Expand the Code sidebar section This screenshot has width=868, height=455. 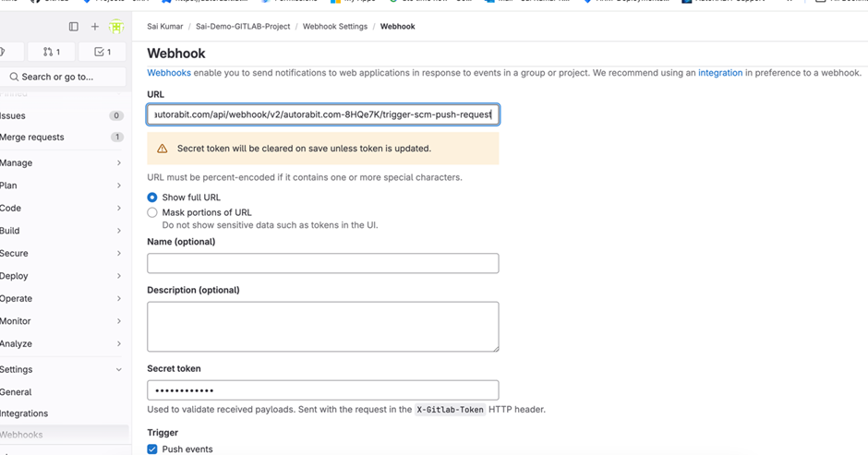(119, 209)
